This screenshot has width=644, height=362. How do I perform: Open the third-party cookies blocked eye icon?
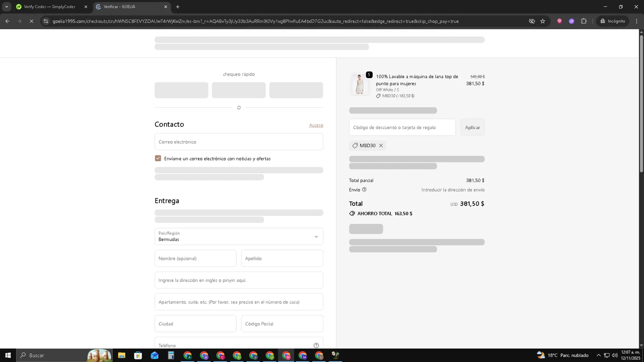pyautogui.click(x=532, y=21)
